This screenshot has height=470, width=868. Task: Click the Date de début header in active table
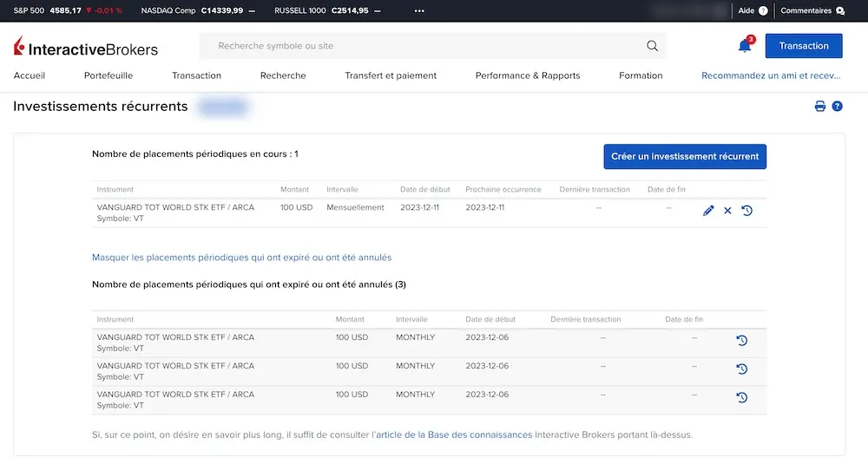coord(425,190)
